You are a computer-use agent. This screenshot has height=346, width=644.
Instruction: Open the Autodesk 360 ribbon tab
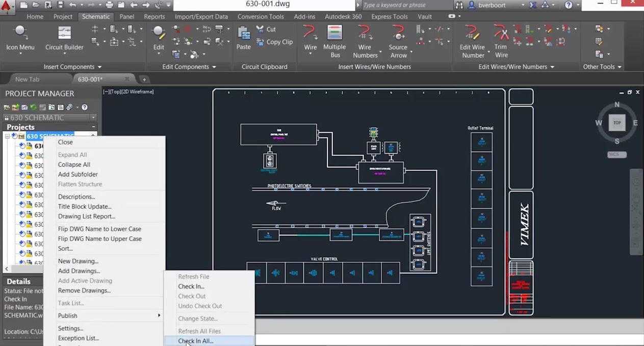(x=343, y=16)
